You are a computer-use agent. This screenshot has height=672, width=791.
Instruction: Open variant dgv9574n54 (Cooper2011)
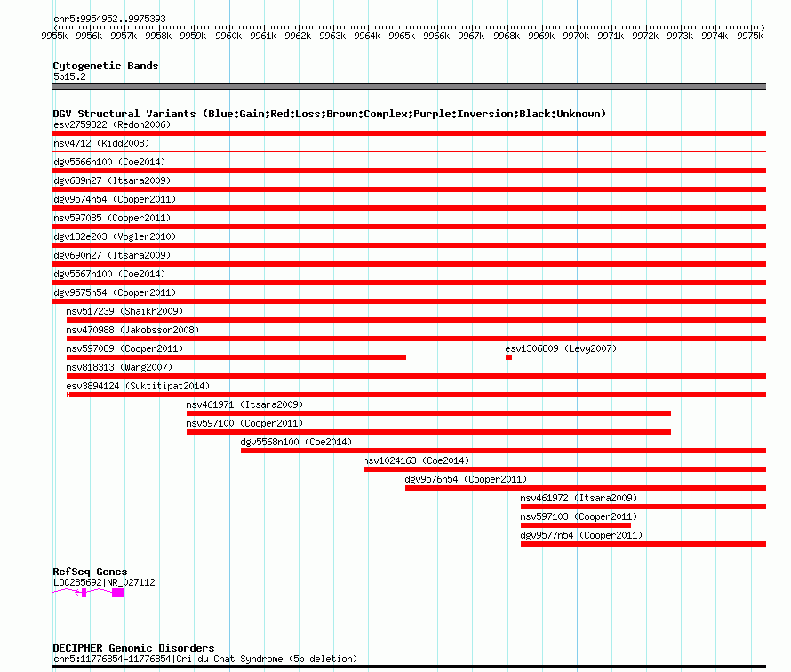pos(115,199)
